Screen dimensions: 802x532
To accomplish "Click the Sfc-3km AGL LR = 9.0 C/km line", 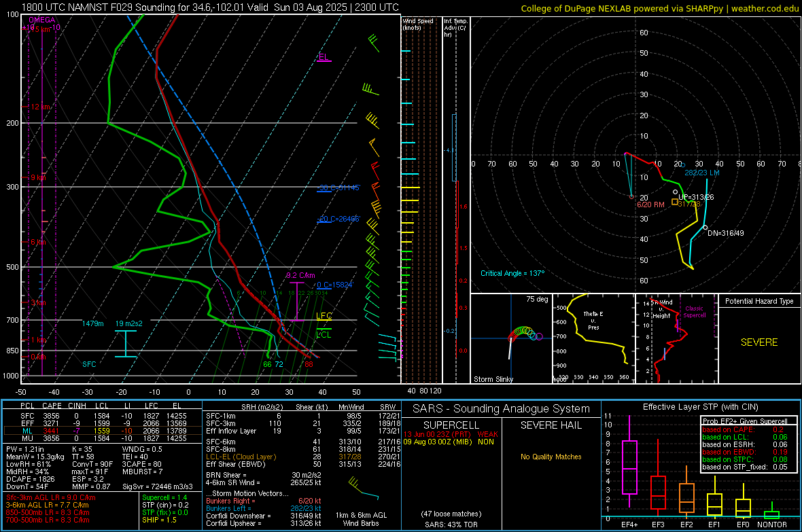I will (x=51, y=497).
